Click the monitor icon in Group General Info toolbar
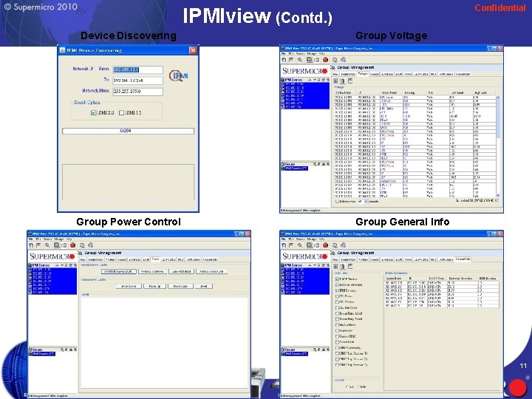This screenshot has width=532, height=399. pyautogui.click(x=309, y=245)
